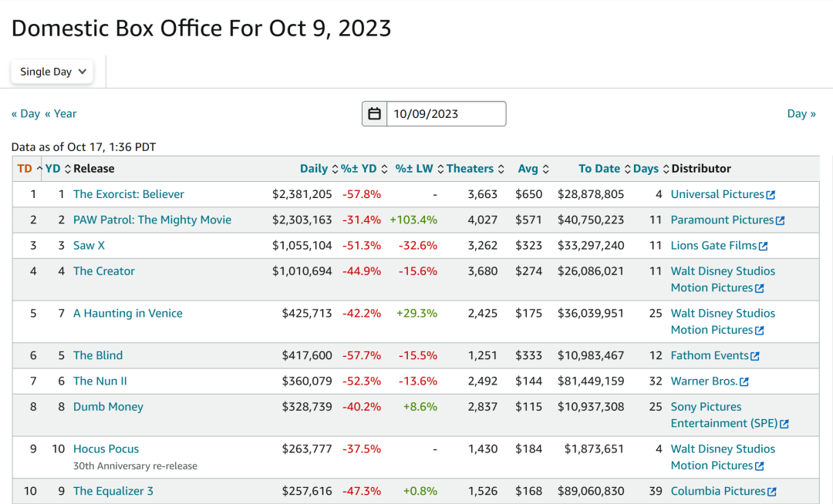Open external link icon beside Columbia Pictures

point(772,492)
